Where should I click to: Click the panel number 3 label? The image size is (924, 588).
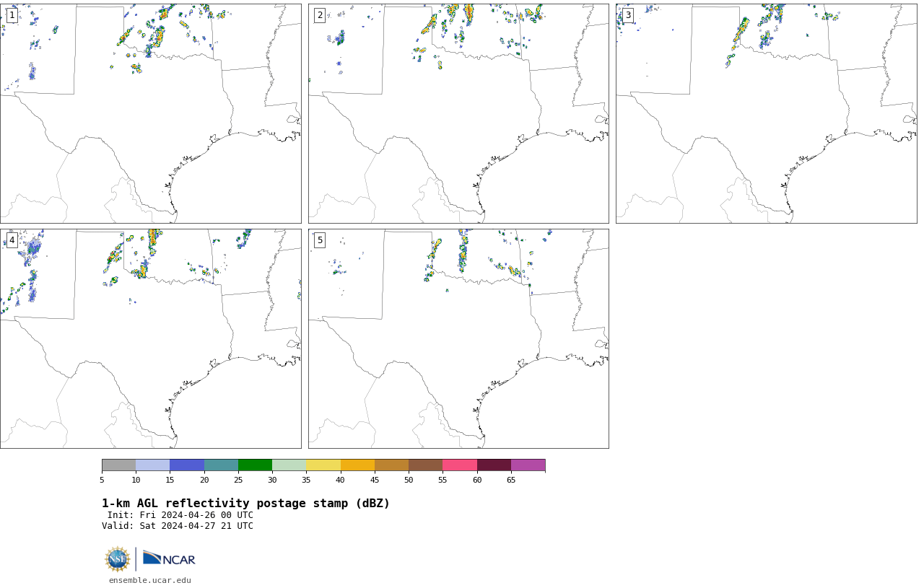[x=627, y=15]
